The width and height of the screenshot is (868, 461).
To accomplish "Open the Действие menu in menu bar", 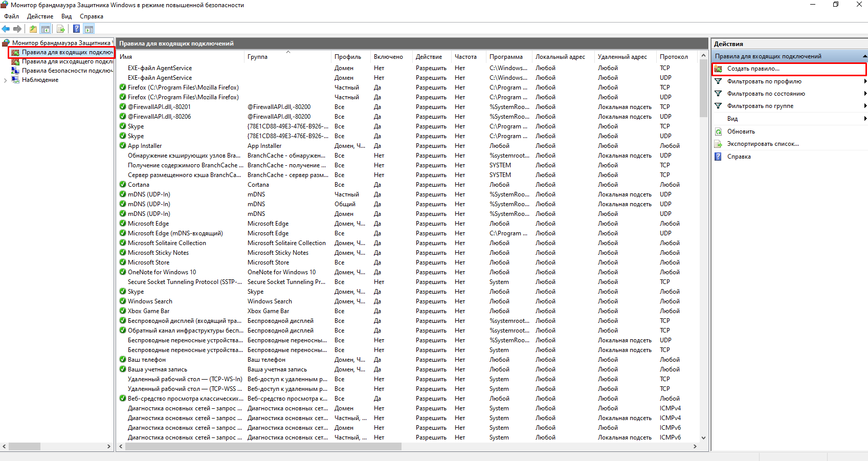I will (40, 16).
